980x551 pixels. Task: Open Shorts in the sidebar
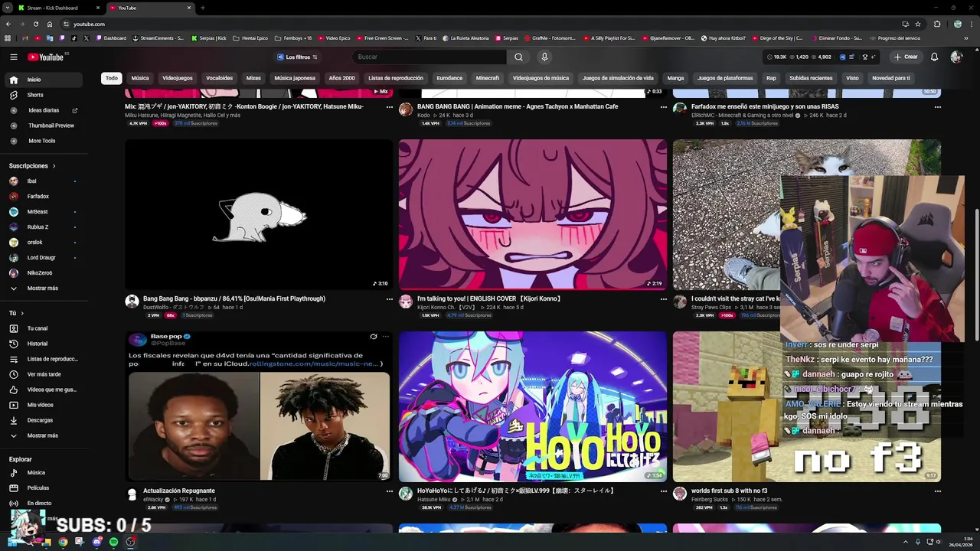44,95
